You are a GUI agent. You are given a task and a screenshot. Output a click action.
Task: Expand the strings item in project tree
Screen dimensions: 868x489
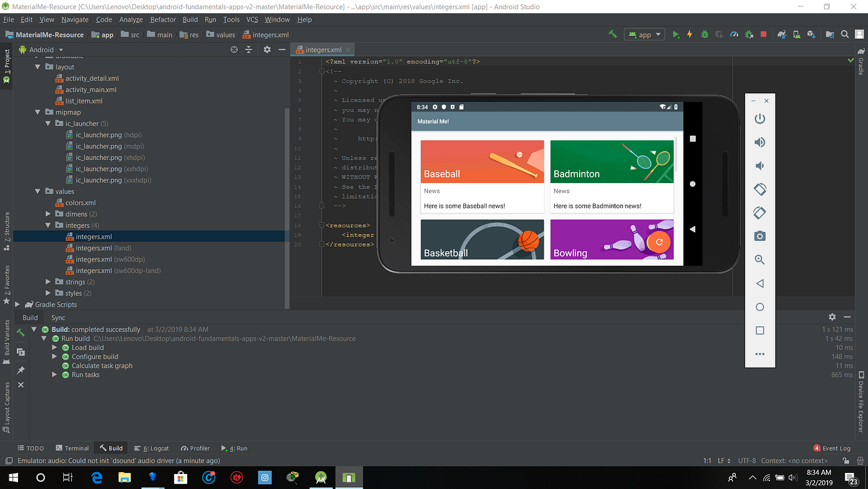(x=48, y=281)
